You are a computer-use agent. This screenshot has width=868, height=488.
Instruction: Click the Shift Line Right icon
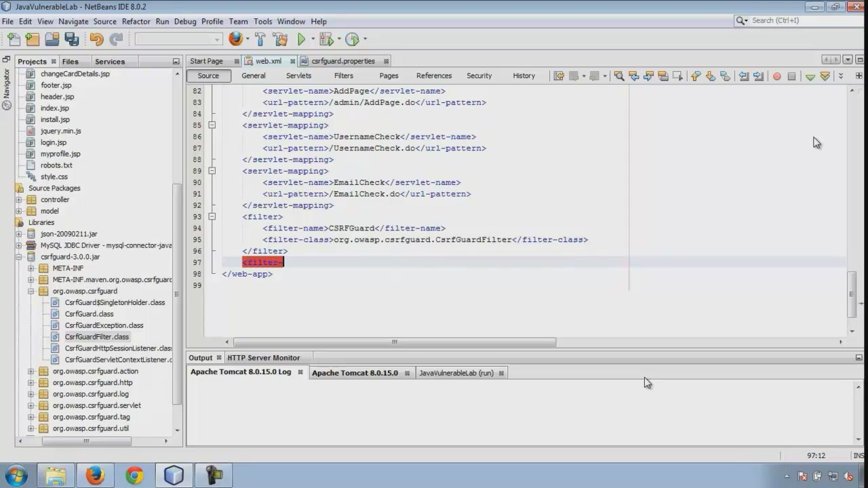[759, 76]
